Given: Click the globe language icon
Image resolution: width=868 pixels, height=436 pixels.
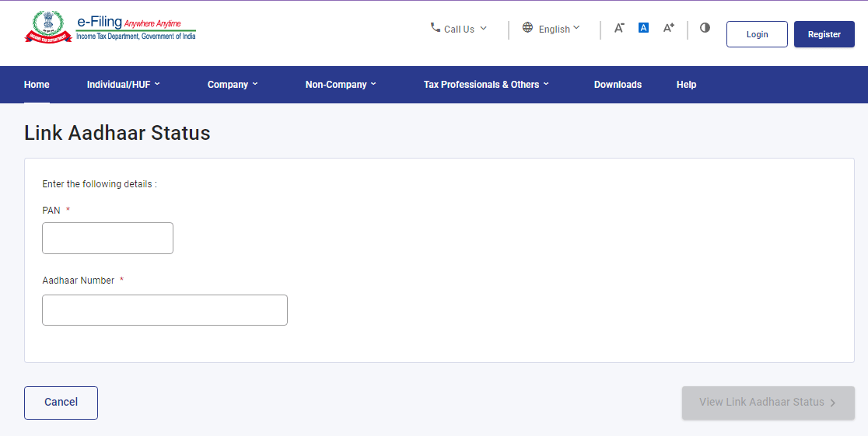Looking at the screenshot, I should [x=527, y=27].
